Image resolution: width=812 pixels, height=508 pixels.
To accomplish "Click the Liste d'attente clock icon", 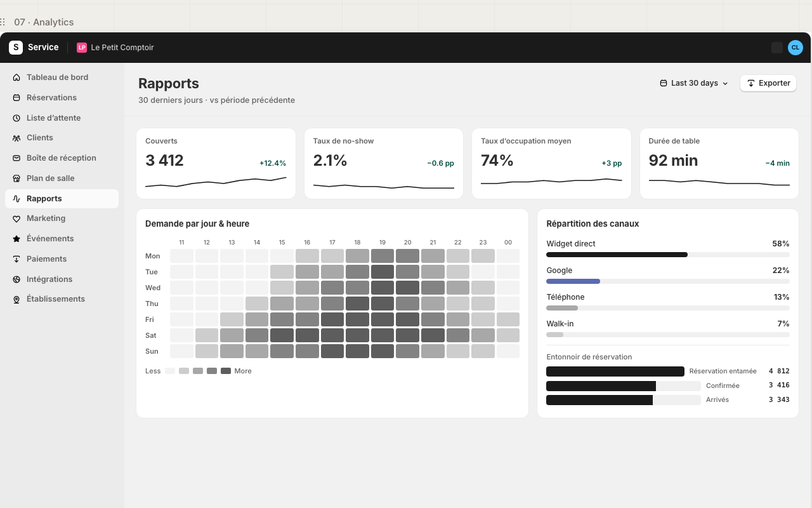I will 16,118.
